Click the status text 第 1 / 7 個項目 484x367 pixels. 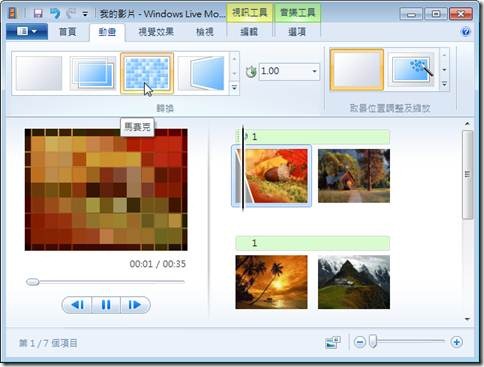tap(48, 343)
